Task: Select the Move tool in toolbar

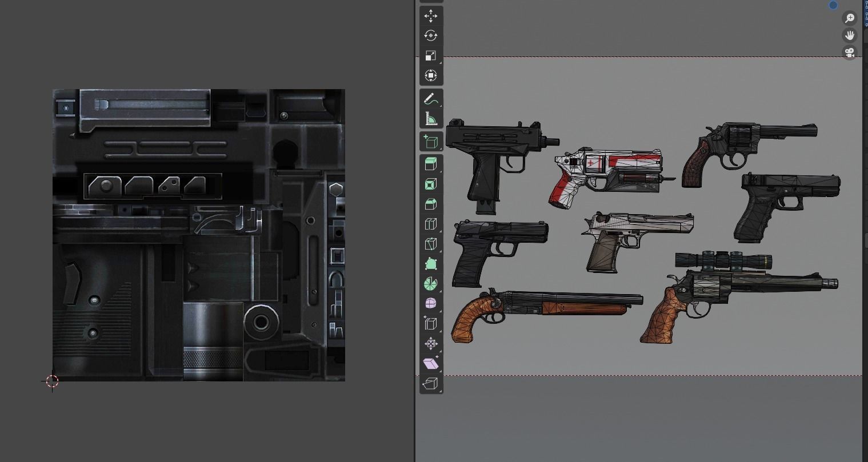Action: (x=431, y=16)
